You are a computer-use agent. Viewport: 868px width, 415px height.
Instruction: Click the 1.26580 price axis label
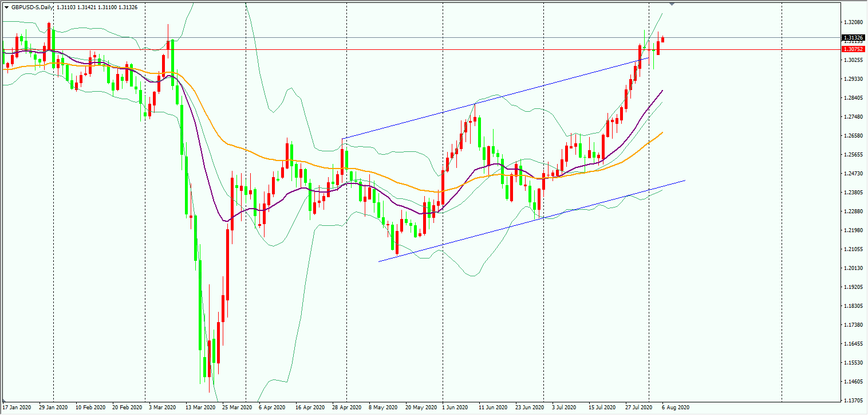tap(853, 136)
